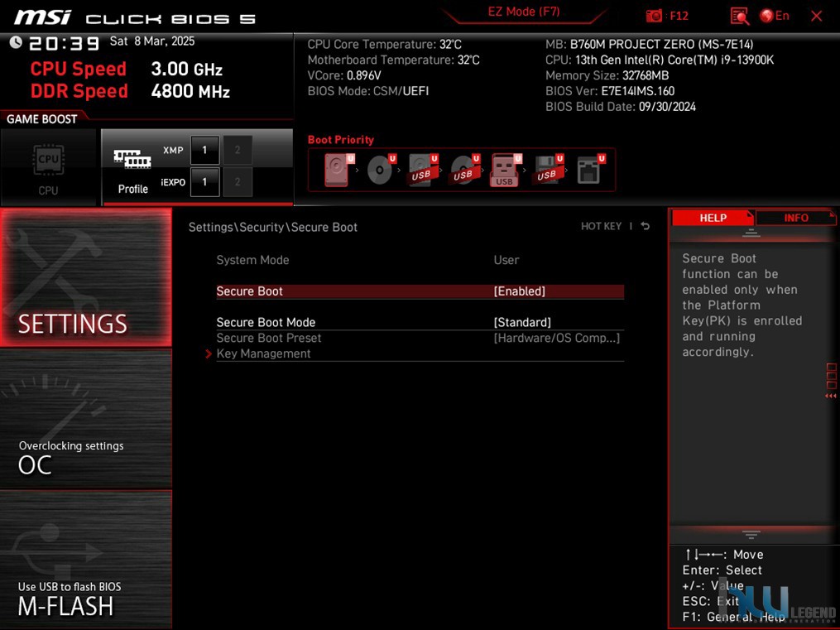Click the DDR Speed 4800 MHz readout

pyautogui.click(x=130, y=91)
